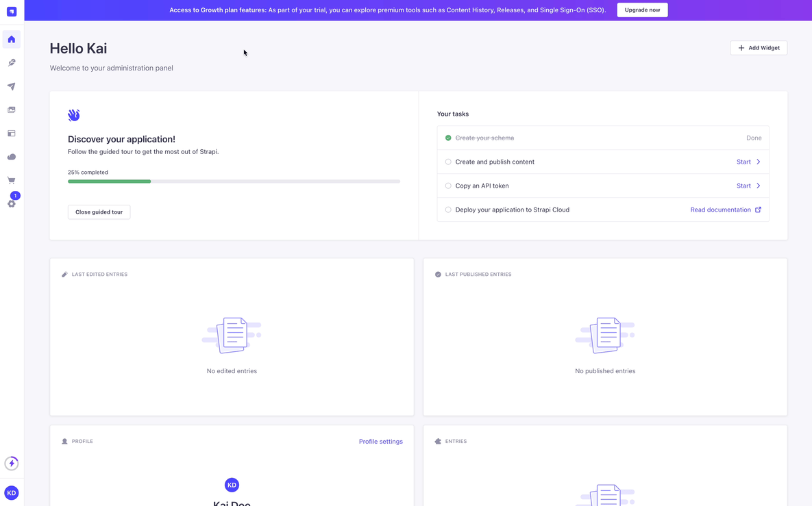The width and height of the screenshot is (812, 506).
Task: Open Deploy via the cloud sidebar icon
Action: (x=11, y=156)
